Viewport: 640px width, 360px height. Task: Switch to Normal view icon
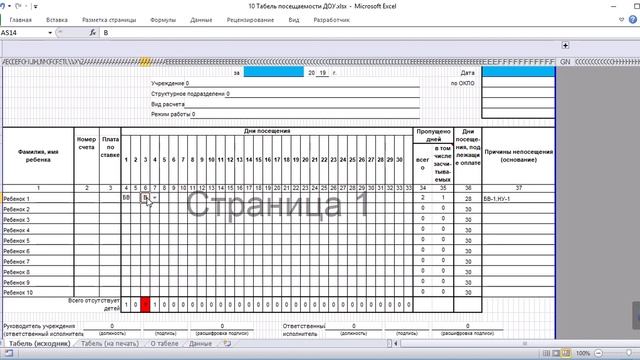tap(547, 353)
